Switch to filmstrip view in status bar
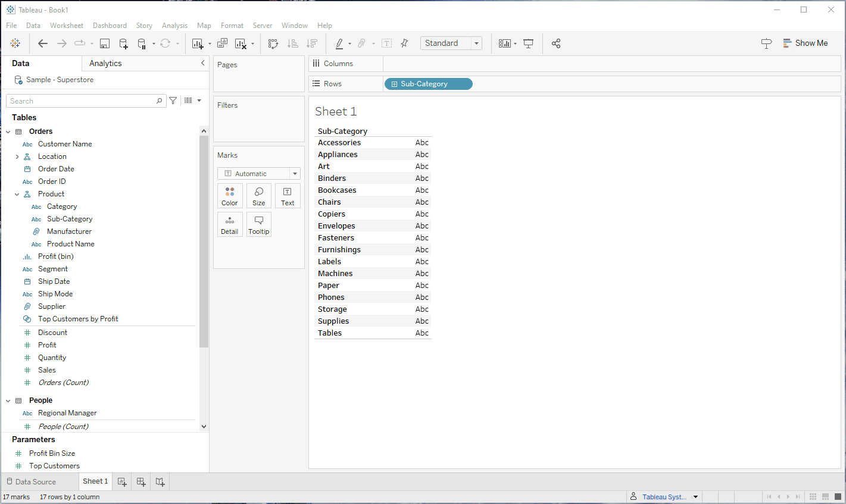This screenshot has width=846, height=504. tap(825, 497)
